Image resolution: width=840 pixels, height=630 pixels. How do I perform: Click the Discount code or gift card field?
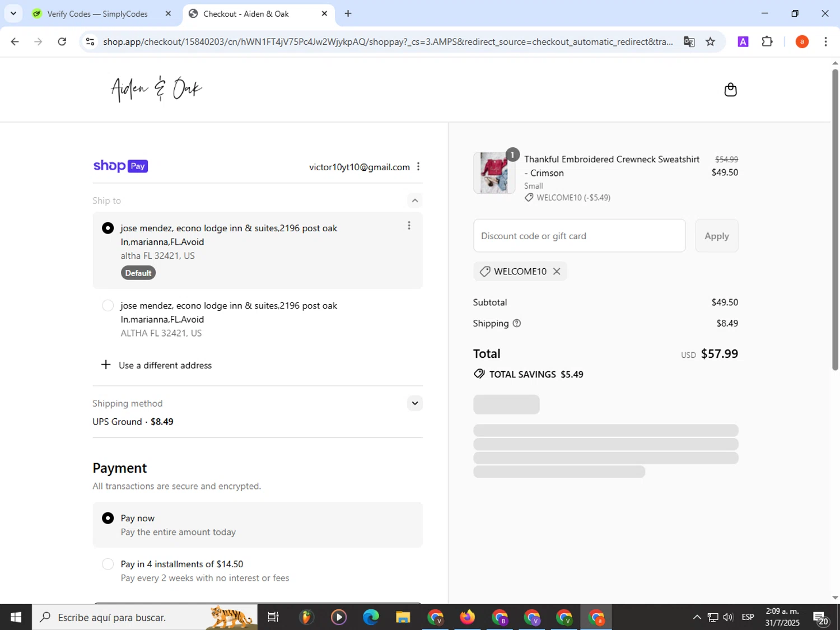pos(580,236)
